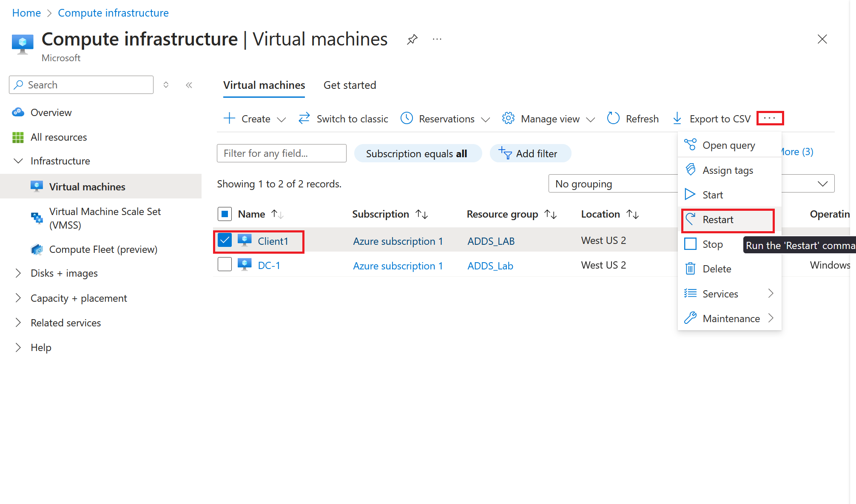
Task: Export the list to CSV
Action: 712,119
